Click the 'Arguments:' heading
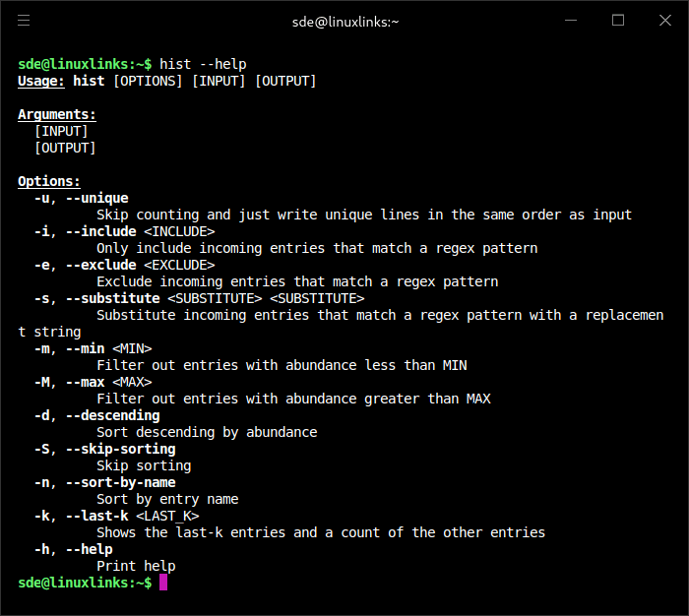The height and width of the screenshot is (616, 689). click(x=57, y=114)
